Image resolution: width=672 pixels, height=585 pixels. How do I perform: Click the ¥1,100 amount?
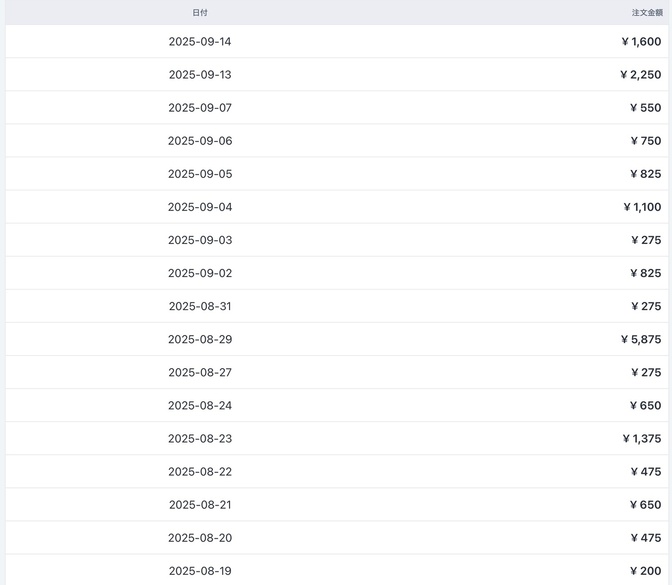(641, 207)
